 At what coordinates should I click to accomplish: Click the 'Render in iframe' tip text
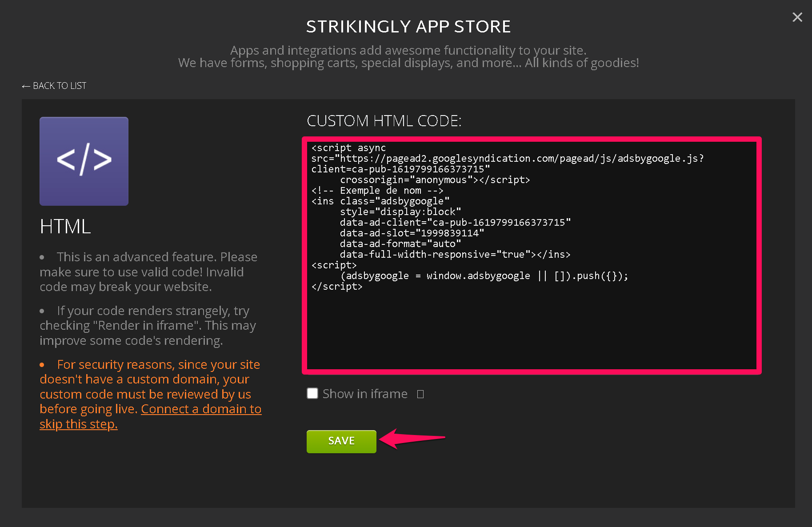coord(148,326)
